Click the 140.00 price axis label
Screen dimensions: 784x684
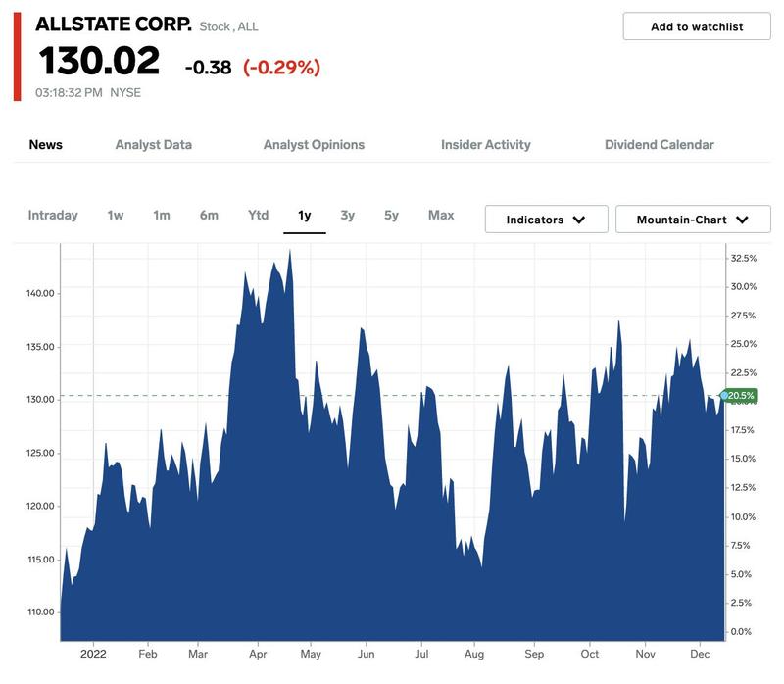coord(40,294)
